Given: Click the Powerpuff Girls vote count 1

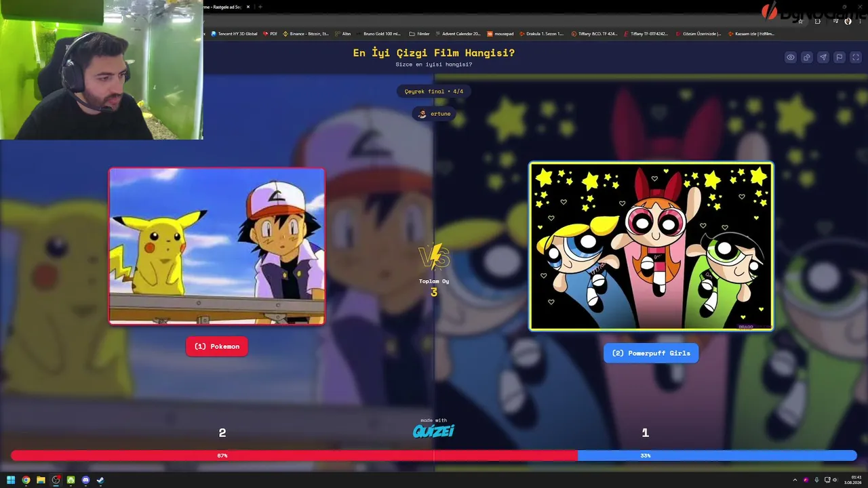Looking at the screenshot, I should tap(646, 433).
